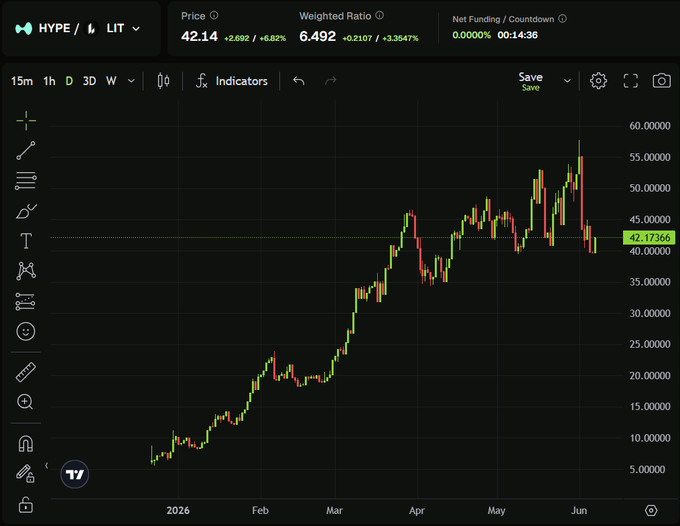
Task: Click the 2026 label on time axis
Action: (x=178, y=510)
